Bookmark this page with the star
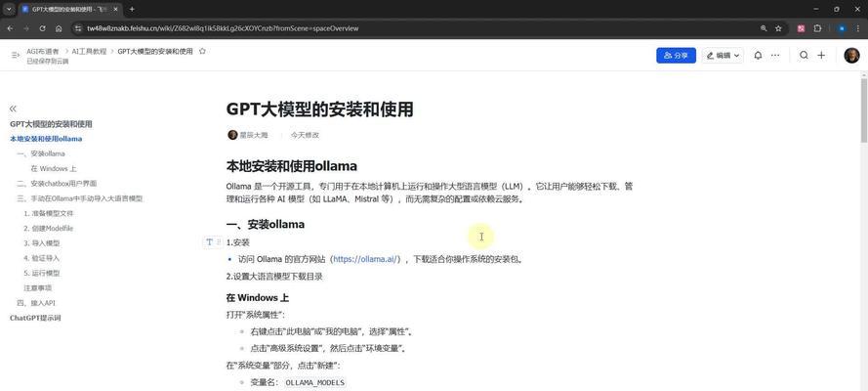 tap(778, 28)
